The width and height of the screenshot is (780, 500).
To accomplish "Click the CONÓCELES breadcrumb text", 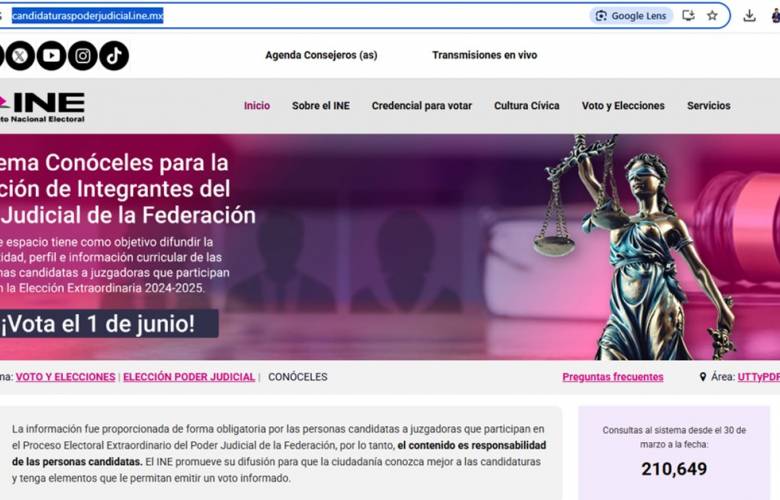I will click(x=298, y=377).
